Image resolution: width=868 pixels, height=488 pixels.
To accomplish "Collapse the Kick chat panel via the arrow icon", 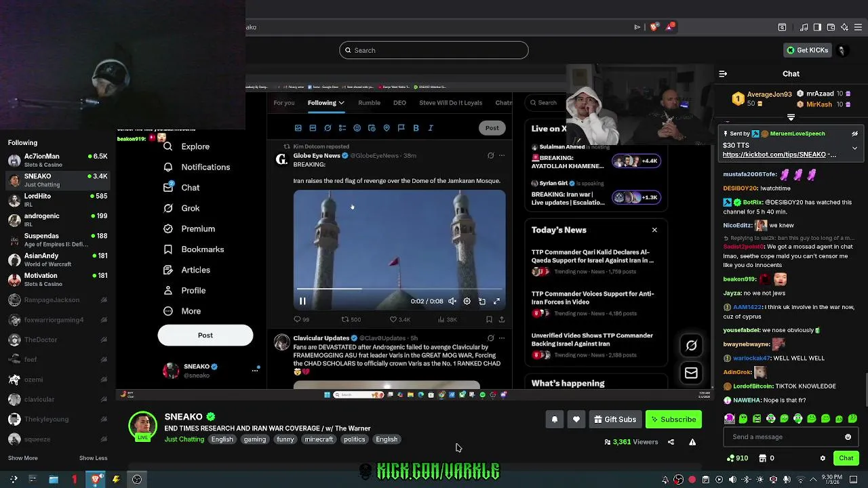I will [x=723, y=74].
